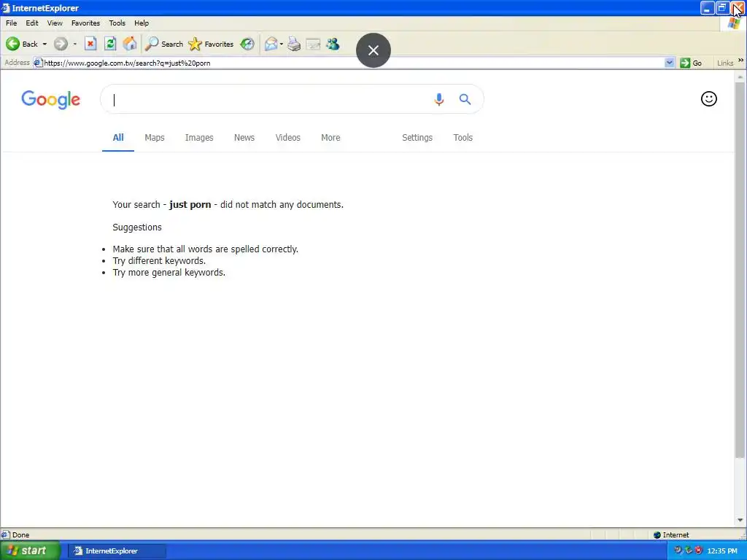Open the Favorites menu in the menu bar
The height and width of the screenshot is (560, 747).
point(86,23)
